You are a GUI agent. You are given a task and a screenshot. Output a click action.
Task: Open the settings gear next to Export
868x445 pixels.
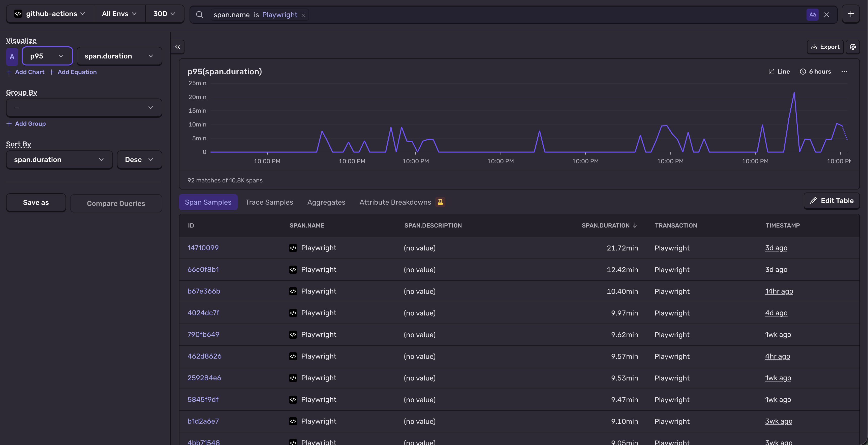pyautogui.click(x=853, y=47)
